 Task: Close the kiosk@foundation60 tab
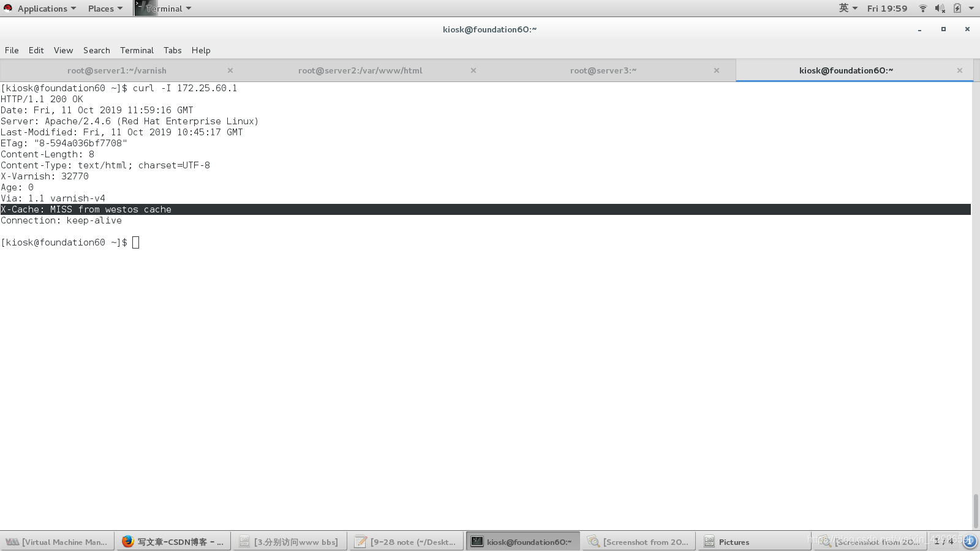pos(960,70)
